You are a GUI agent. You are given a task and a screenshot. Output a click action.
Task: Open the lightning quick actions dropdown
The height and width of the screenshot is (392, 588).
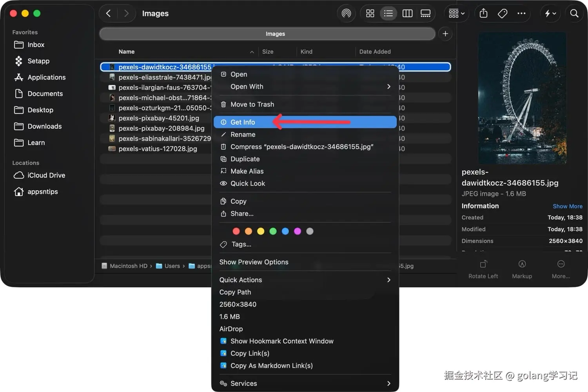[x=550, y=13]
